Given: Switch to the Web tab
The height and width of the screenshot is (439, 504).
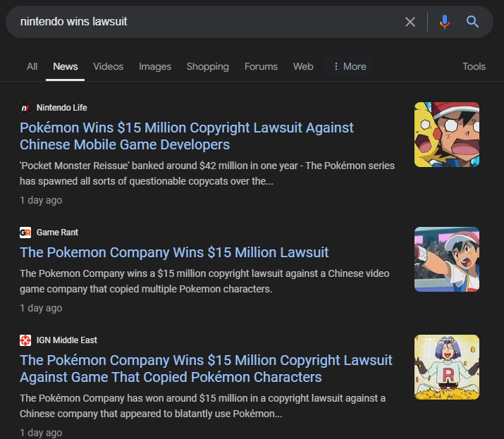Looking at the screenshot, I should click(x=303, y=66).
